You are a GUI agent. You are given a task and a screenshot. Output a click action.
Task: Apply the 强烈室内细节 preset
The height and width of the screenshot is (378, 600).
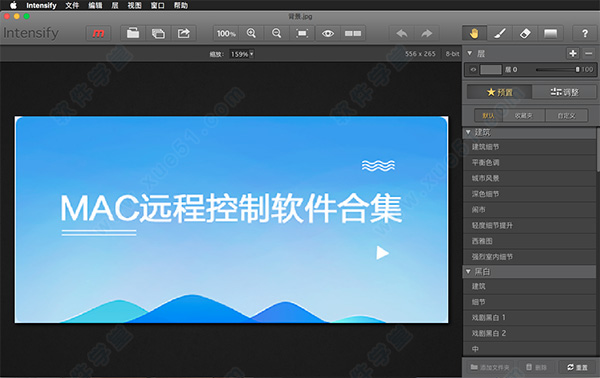pyautogui.click(x=530, y=257)
